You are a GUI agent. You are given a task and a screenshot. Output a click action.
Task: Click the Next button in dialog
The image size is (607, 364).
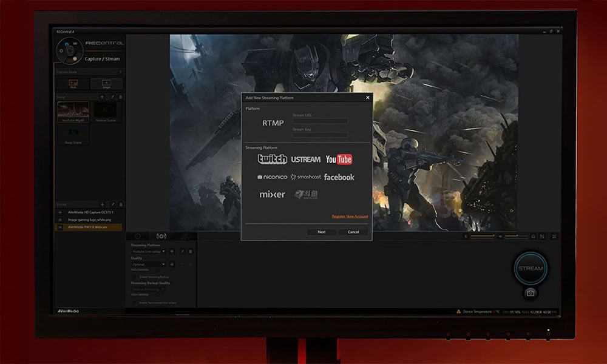321,232
